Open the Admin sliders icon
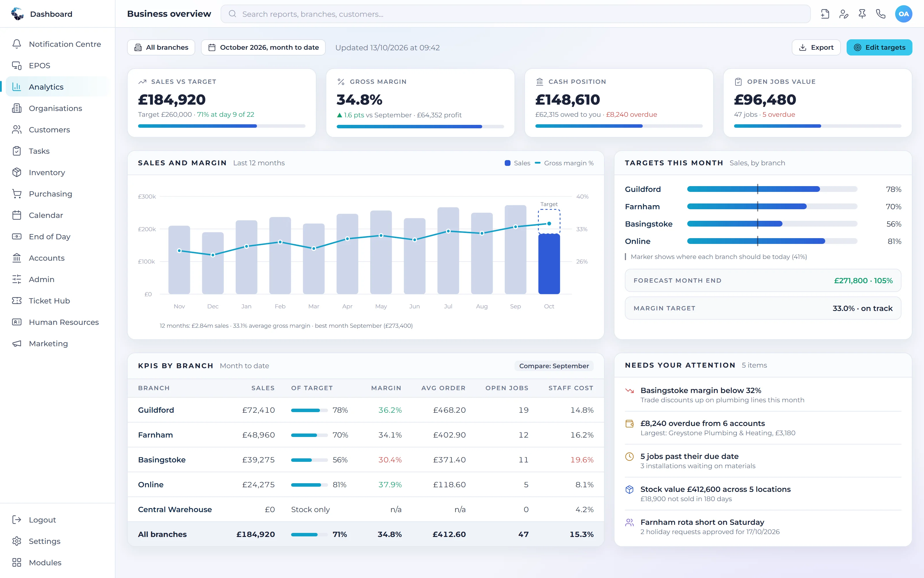This screenshot has width=924, height=578. 17,279
